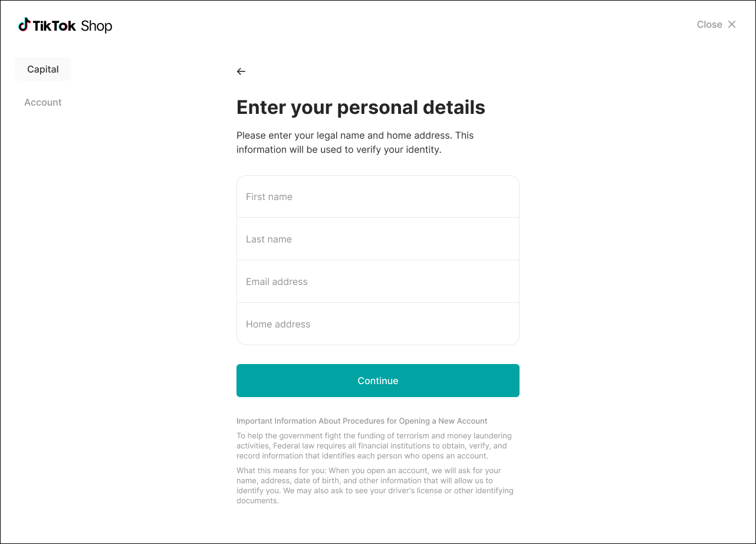Click the 'Important Information About Procedures' heading
The width and height of the screenshot is (756, 544).
(361, 421)
